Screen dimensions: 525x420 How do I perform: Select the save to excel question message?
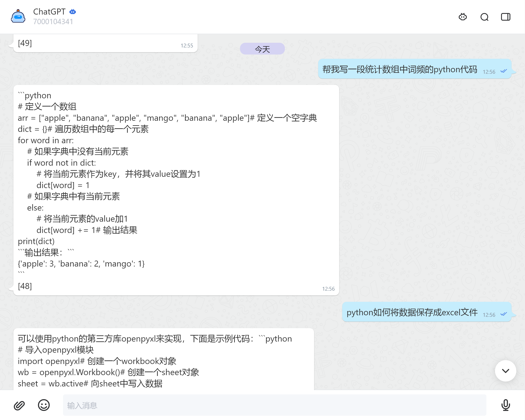tap(412, 312)
